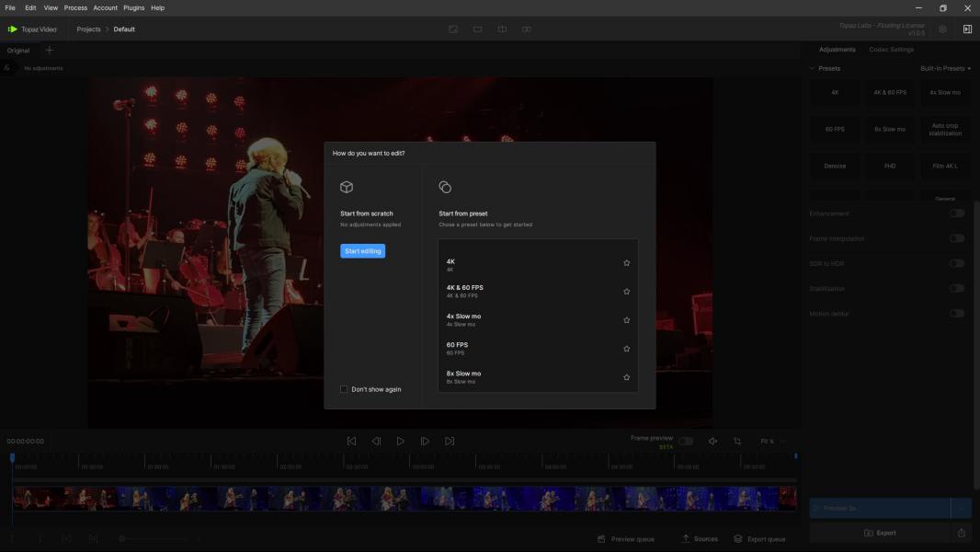
Task: Choose the 60 FPS preset in the dialog list
Action: 457,348
